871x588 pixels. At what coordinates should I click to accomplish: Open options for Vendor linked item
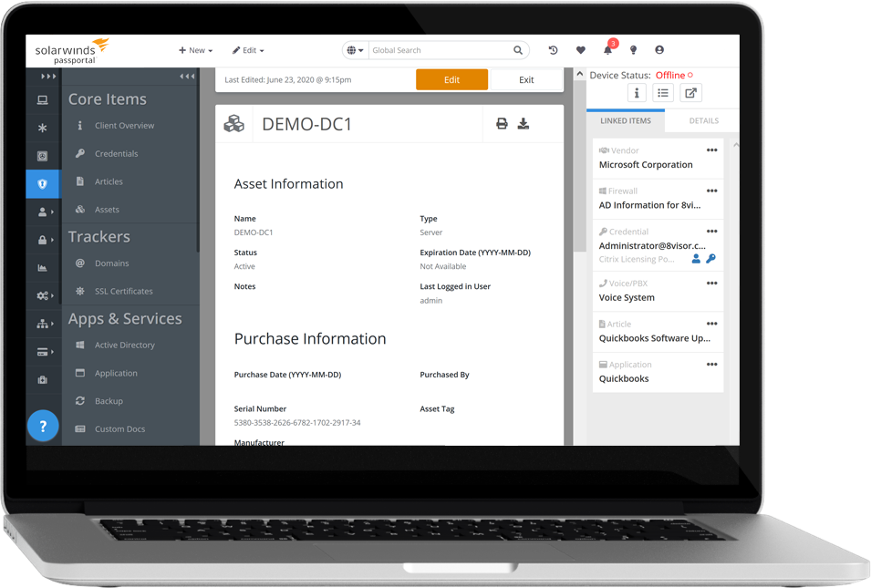pyautogui.click(x=711, y=150)
